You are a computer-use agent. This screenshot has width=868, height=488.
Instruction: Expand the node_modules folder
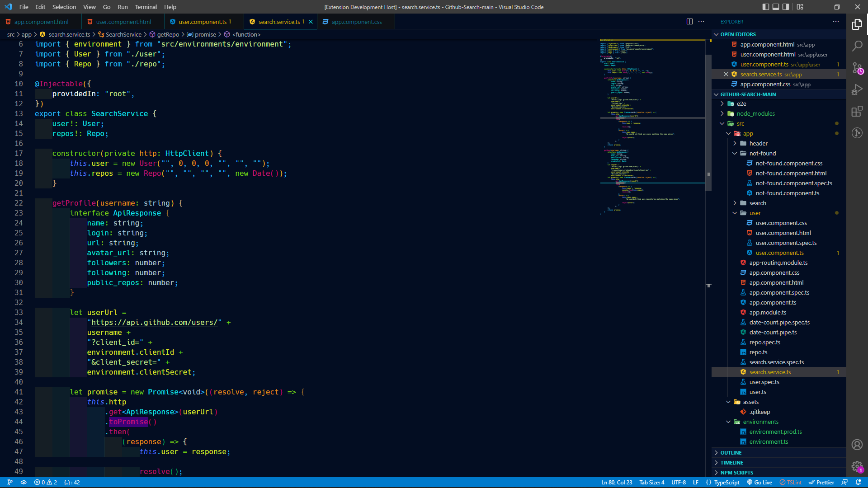(755, 114)
